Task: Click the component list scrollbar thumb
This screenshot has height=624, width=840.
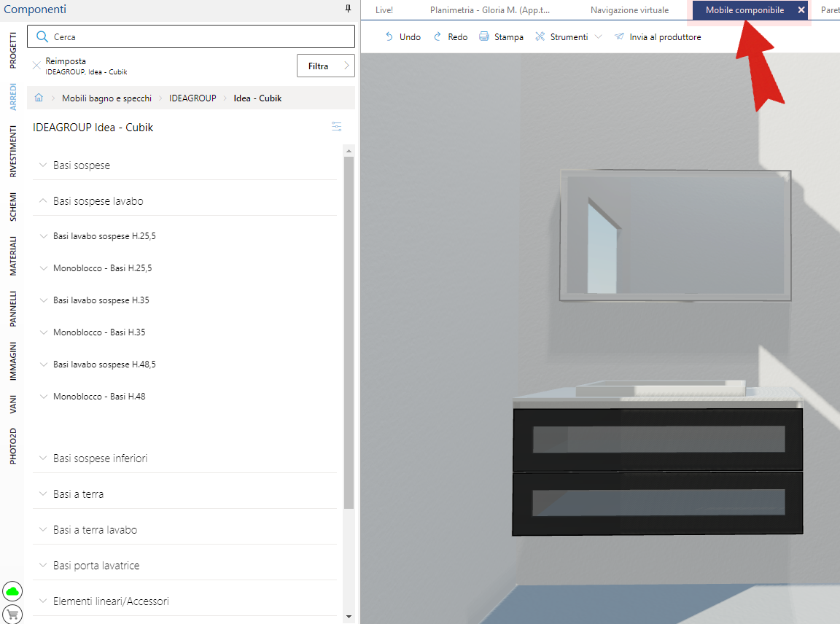Action: pyautogui.click(x=349, y=332)
